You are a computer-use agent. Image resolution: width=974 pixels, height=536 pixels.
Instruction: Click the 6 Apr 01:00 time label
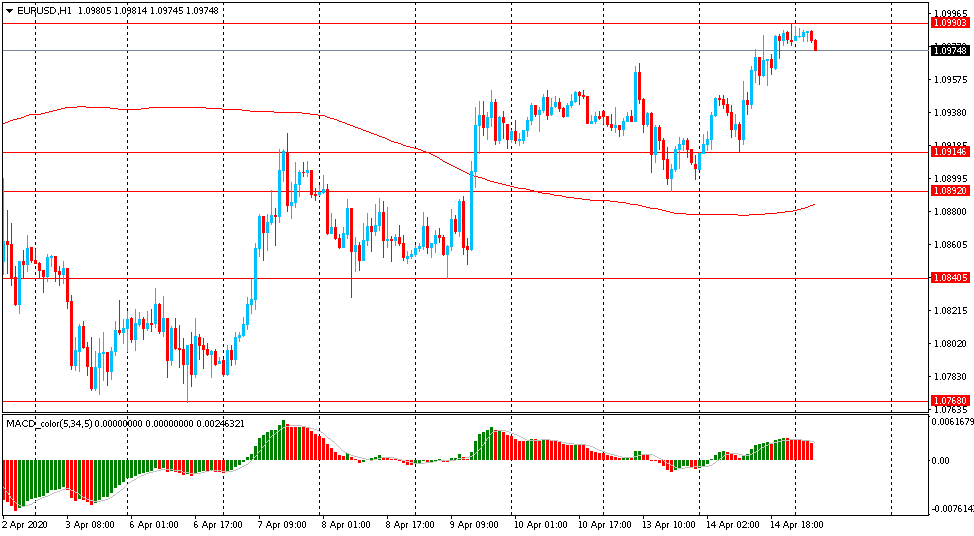(154, 525)
